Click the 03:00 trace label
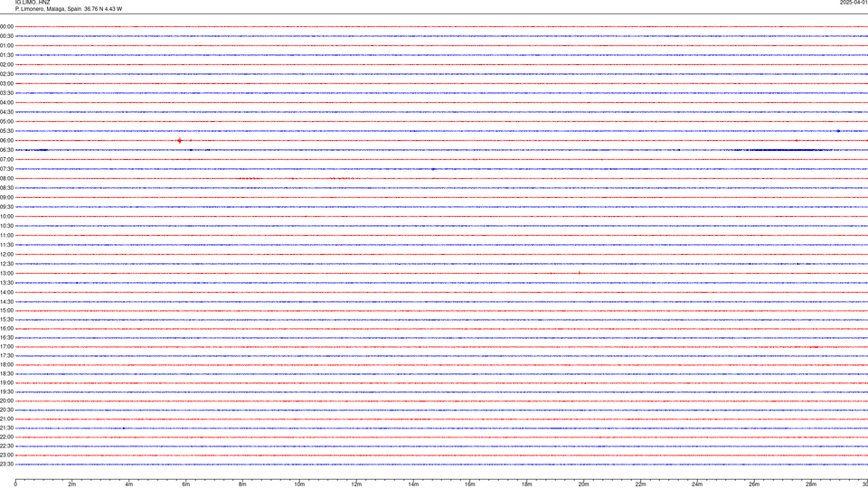868x488 pixels. (6, 83)
